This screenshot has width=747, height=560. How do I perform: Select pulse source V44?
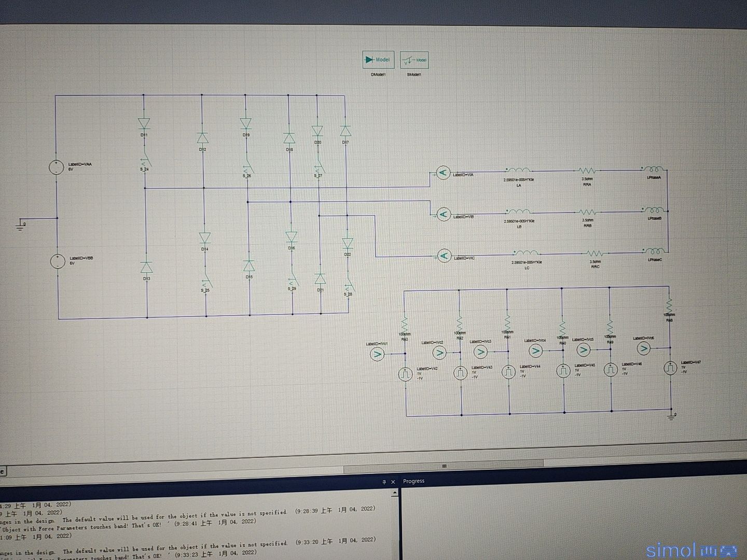coord(508,372)
